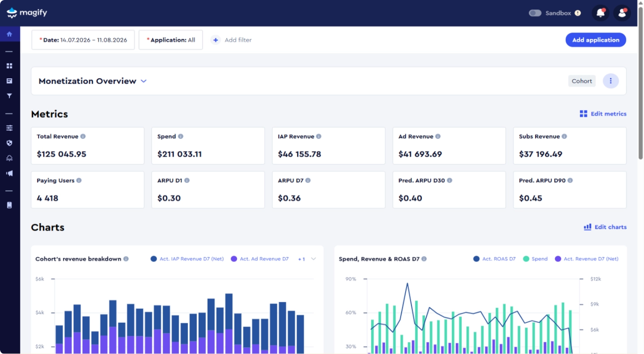Expand the Monetization Overview dropdown chevron

[143, 81]
